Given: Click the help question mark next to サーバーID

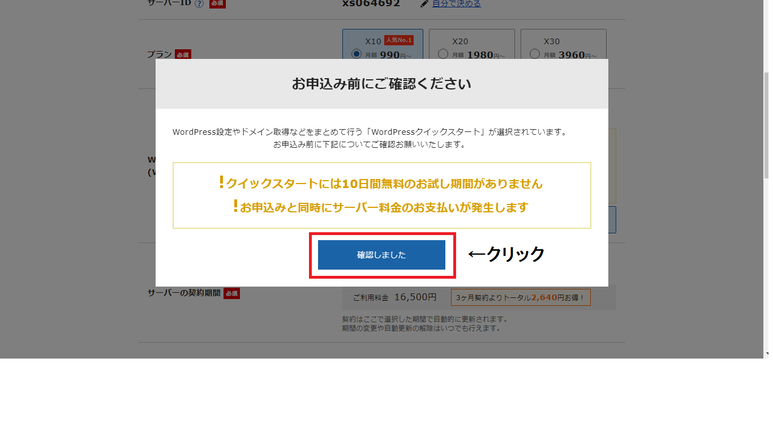Looking at the screenshot, I should (x=199, y=4).
